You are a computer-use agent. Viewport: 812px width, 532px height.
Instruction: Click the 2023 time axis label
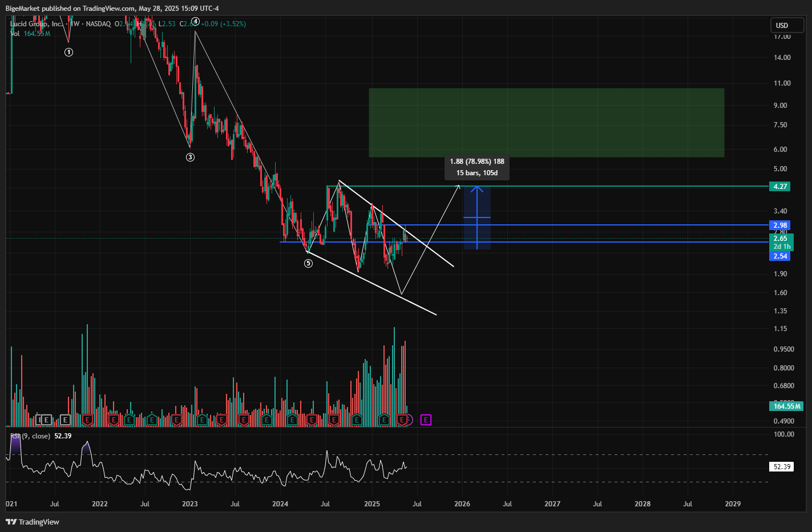[190, 504]
